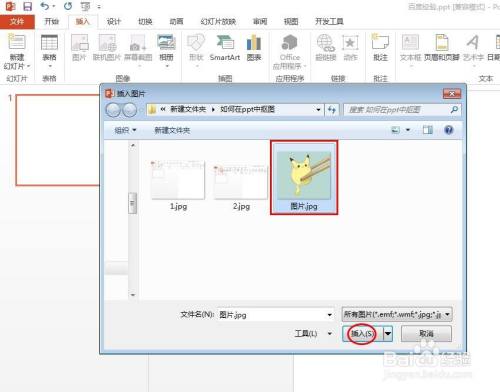Click the blue Help question mark icon

(x=449, y=130)
